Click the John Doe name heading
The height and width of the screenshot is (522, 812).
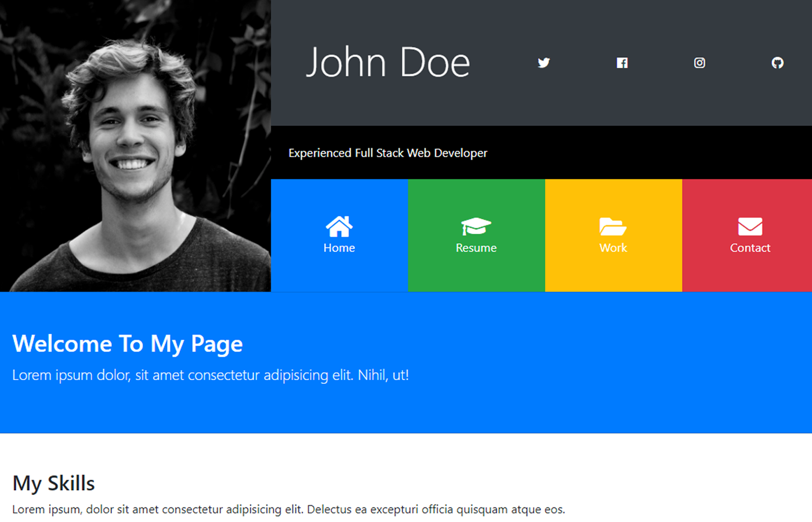[388, 63]
